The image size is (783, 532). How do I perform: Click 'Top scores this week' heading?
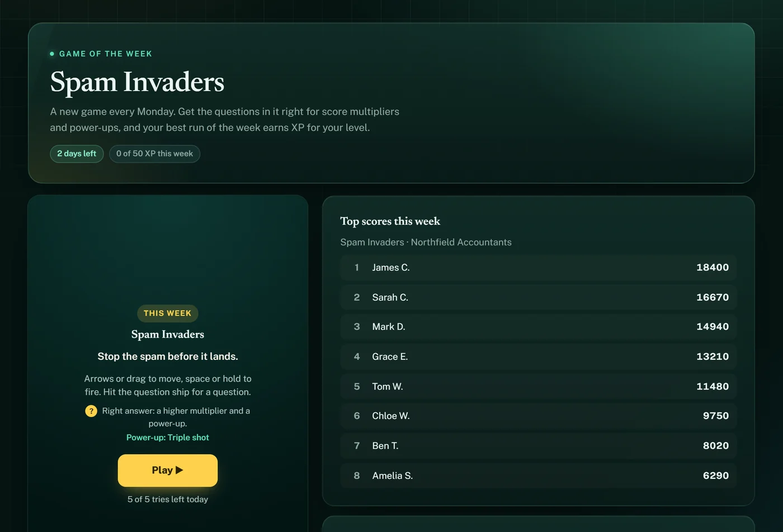390,221
